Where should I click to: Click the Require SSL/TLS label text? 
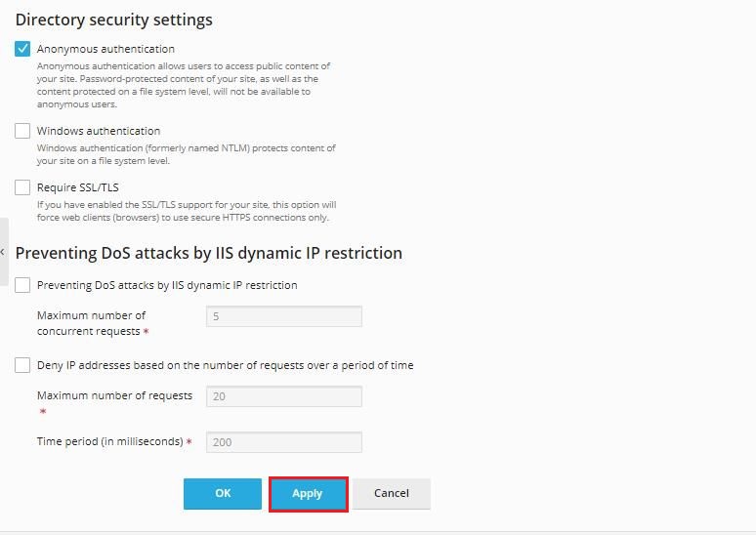coord(78,187)
